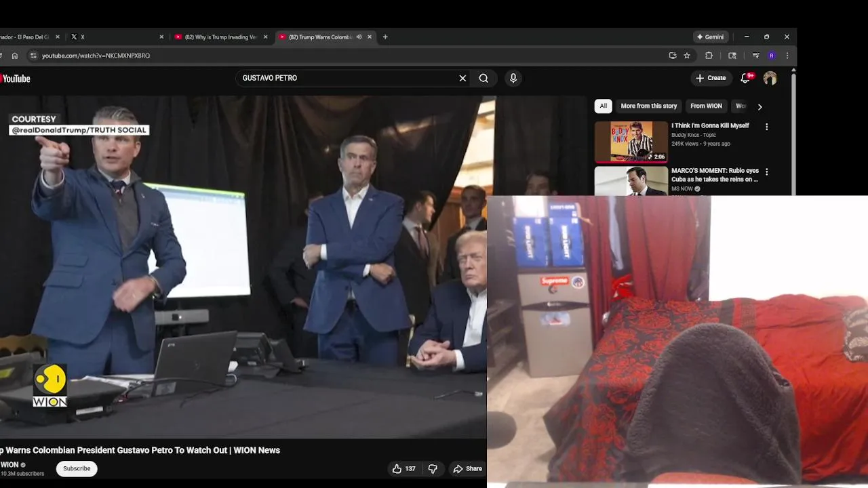Open the Create video menu
The width and height of the screenshot is (868, 488).
[x=711, y=78]
